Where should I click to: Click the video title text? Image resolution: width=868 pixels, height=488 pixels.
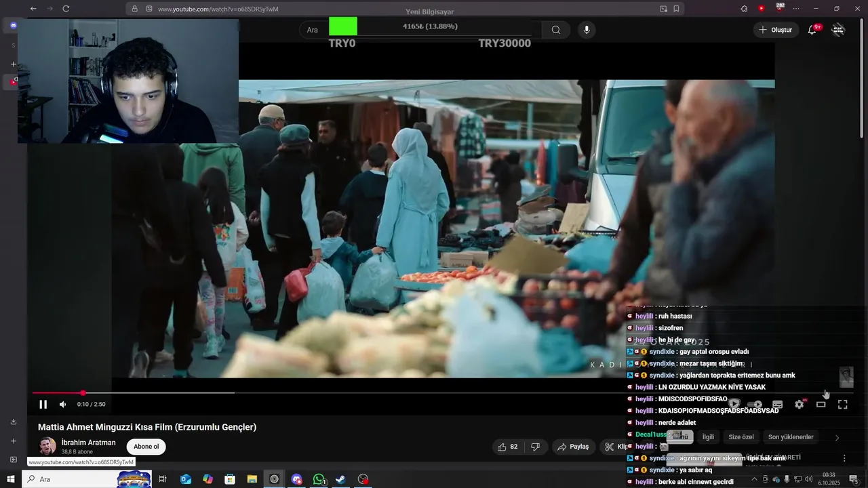147,427
